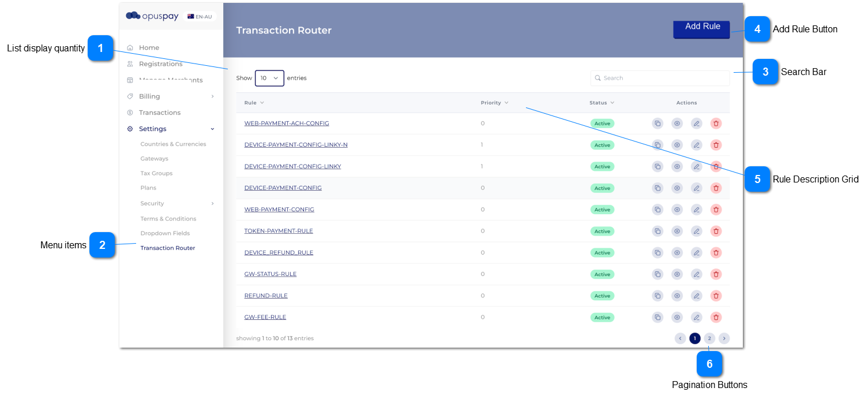The image size is (868, 399).
Task: Collapse the Settings menu section
Action: [x=153, y=128]
